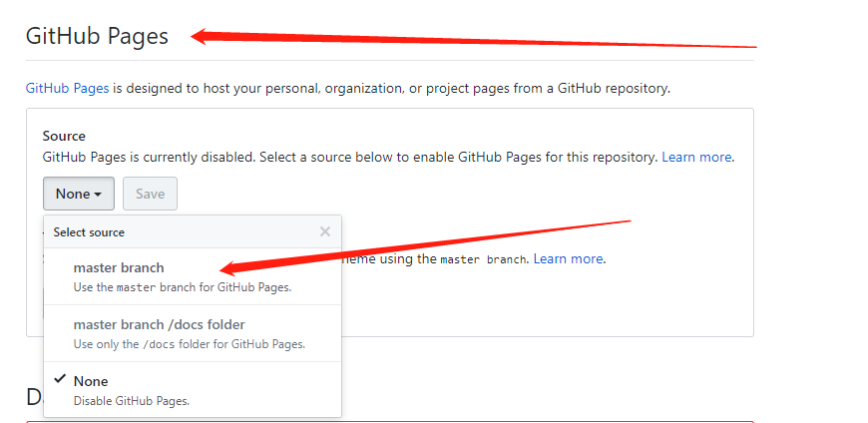Click the Source section label

(64, 136)
